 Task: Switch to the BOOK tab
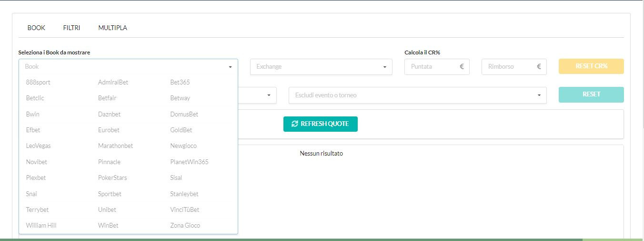tap(36, 28)
